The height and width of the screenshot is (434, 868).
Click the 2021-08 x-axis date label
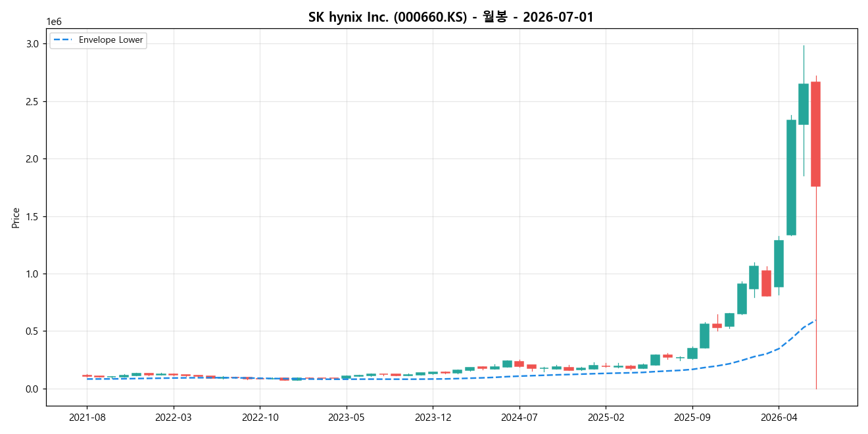coord(87,417)
